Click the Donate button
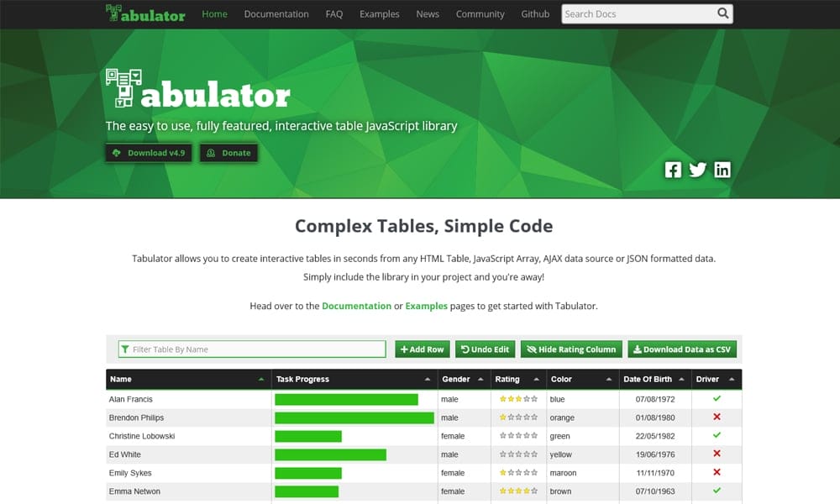Screen dimensions: 840x504 [x=228, y=153]
